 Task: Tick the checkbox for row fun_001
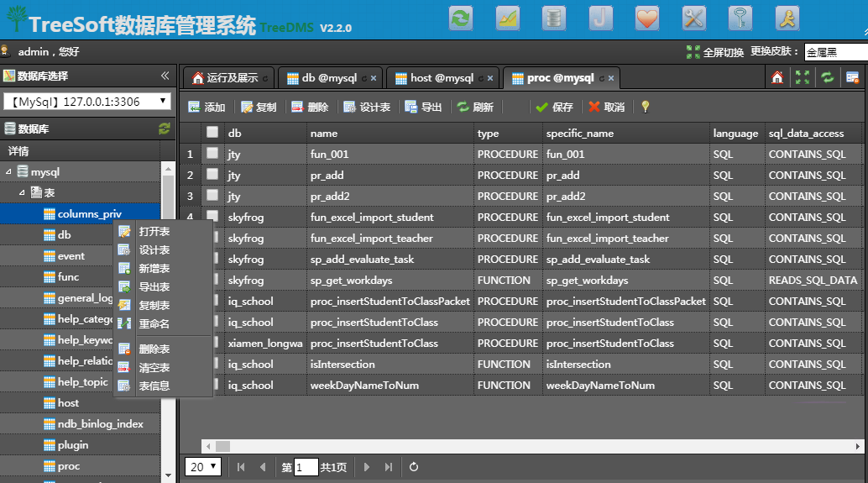click(x=212, y=154)
